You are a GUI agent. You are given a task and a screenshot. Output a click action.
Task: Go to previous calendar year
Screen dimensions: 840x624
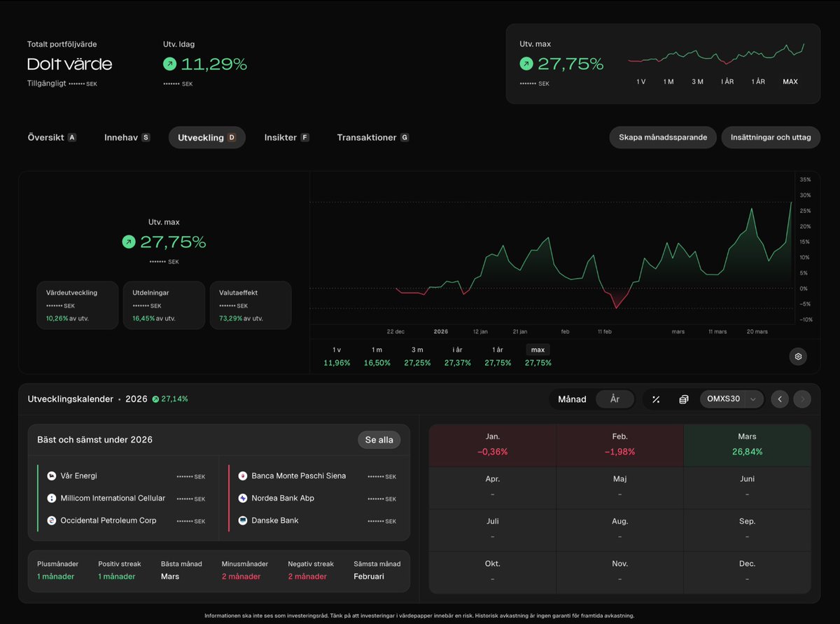pyautogui.click(x=780, y=399)
